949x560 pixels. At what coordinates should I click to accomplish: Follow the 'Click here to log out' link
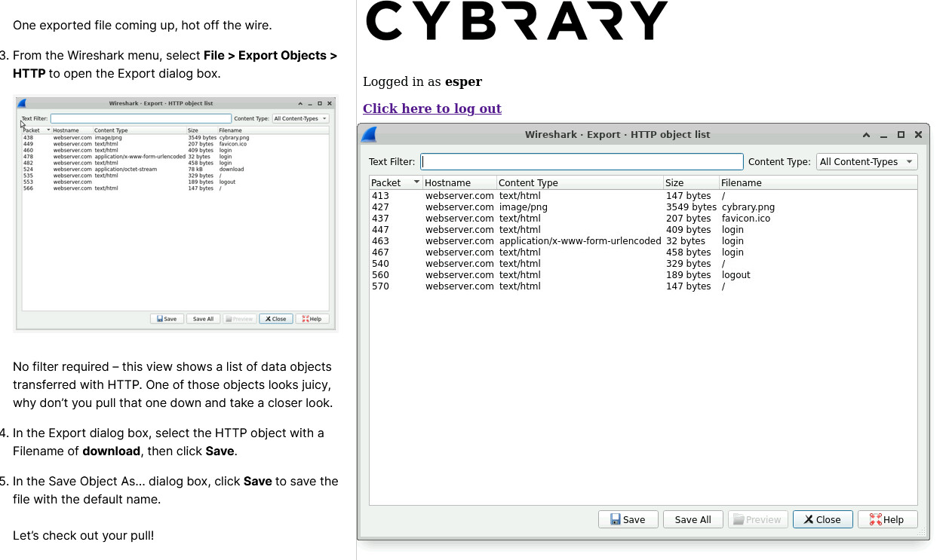432,109
